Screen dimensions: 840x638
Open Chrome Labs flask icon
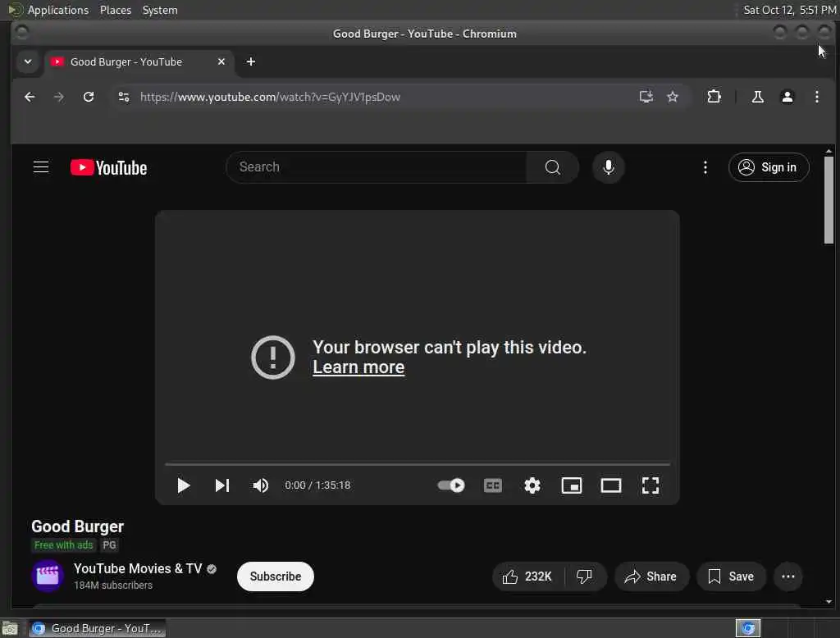click(x=757, y=97)
